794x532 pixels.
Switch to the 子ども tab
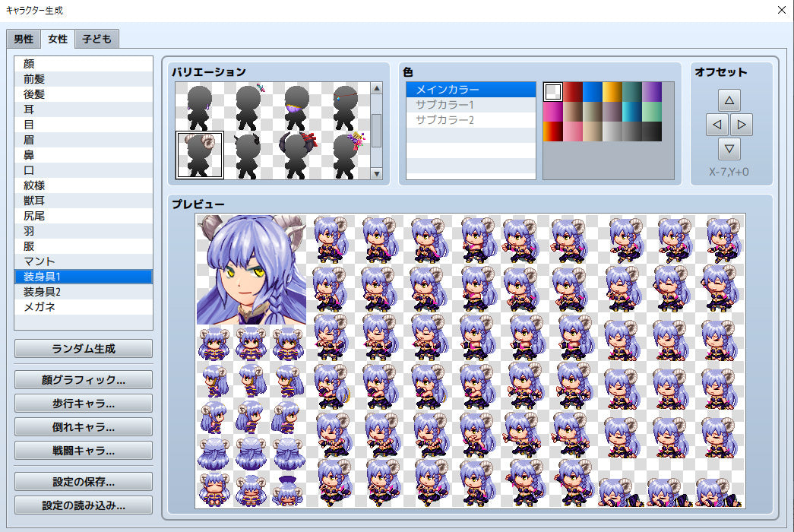tap(96, 38)
